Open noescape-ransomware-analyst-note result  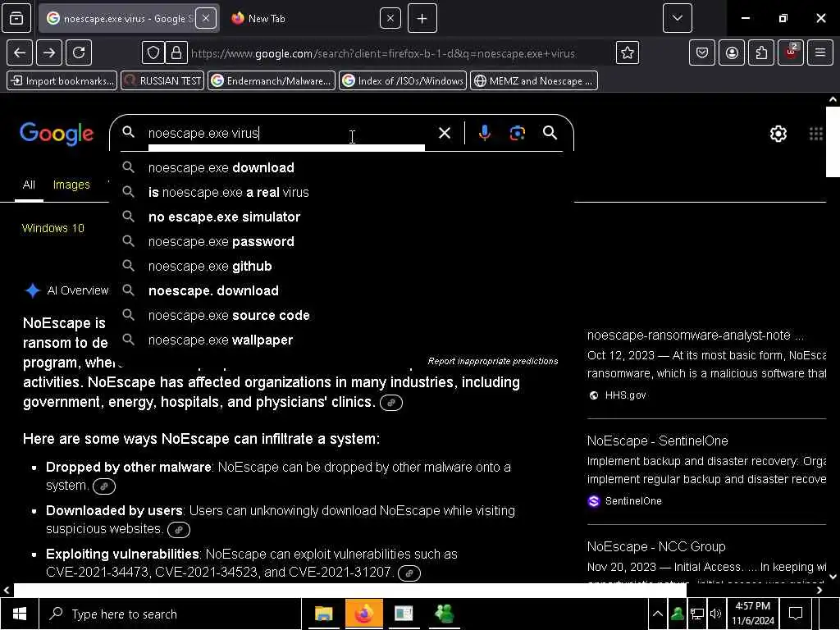pos(695,336)
